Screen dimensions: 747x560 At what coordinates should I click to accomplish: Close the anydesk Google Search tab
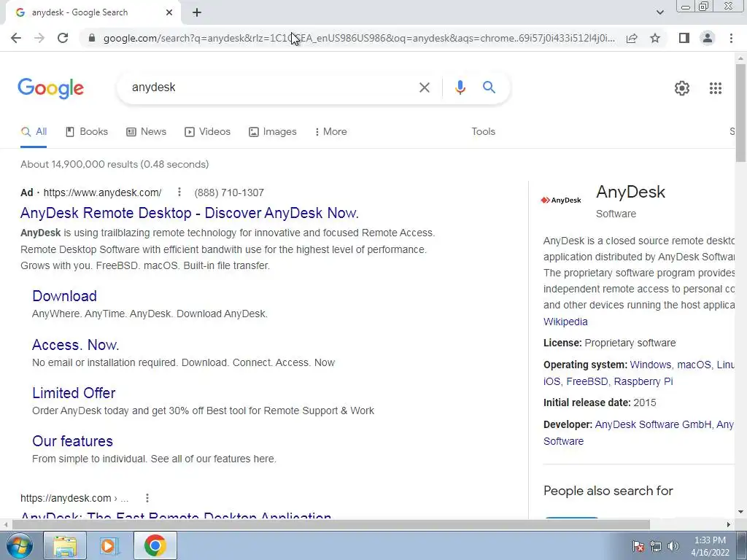coord(169,13)
